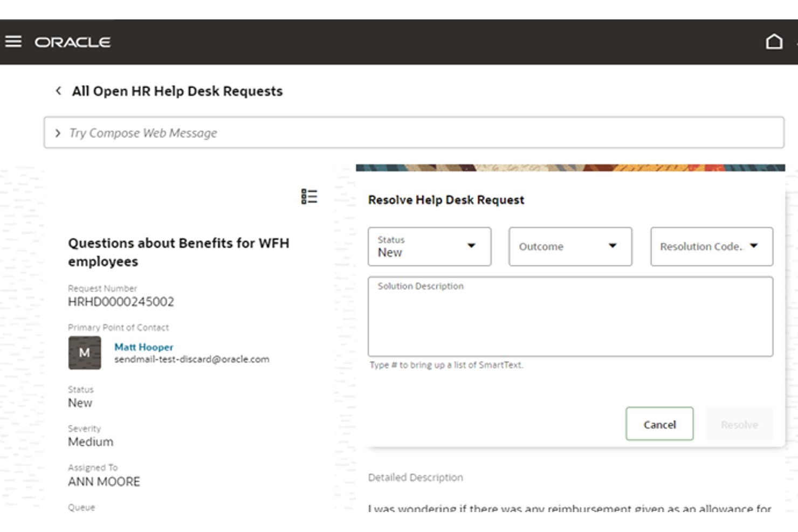Click the Oracle logo
The image size is (798, 532).
(x=73, y=42)
